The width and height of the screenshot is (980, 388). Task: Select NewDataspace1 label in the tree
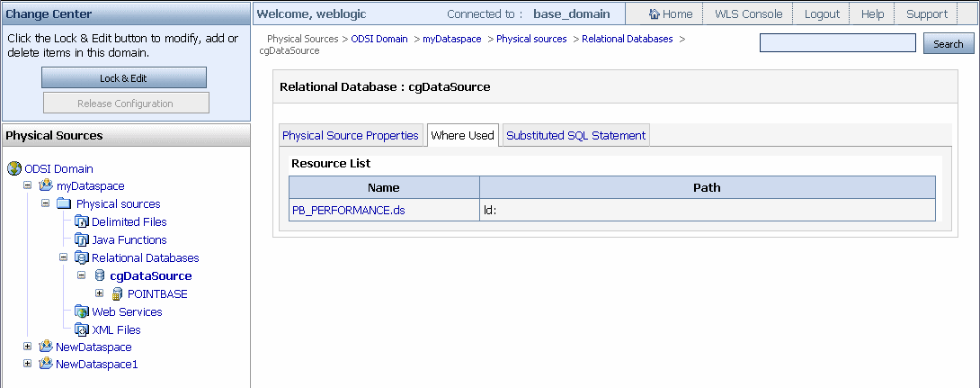97,365
